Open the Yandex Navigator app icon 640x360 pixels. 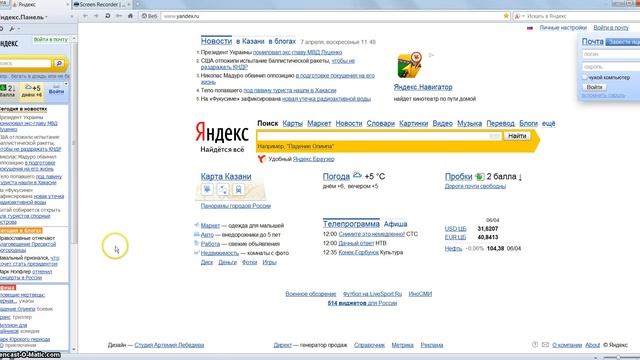tap(410, 65)
